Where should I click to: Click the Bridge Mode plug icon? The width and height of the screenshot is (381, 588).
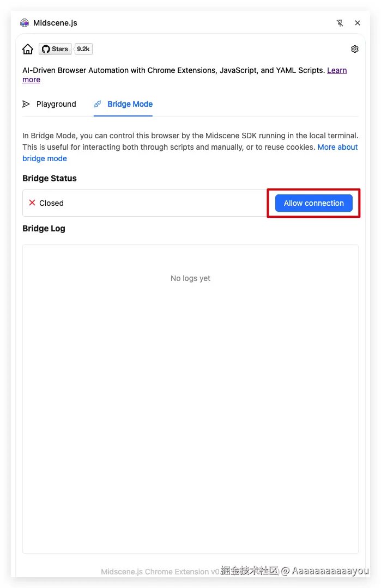(98, 104)
